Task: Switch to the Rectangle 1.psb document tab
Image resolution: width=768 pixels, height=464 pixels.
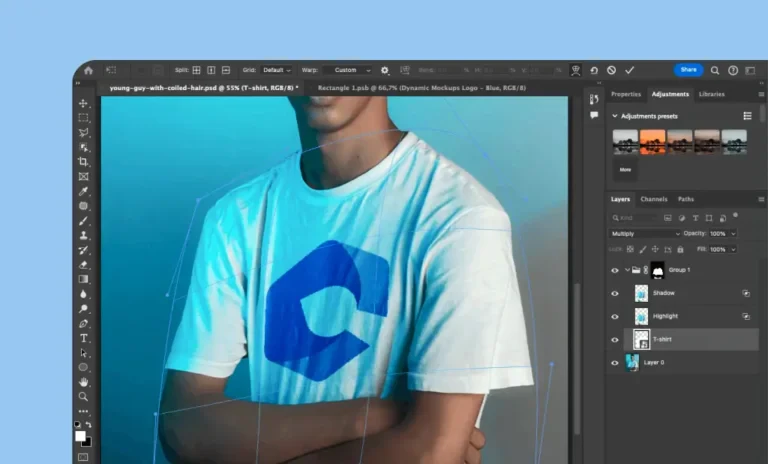Action: (422, 88)
